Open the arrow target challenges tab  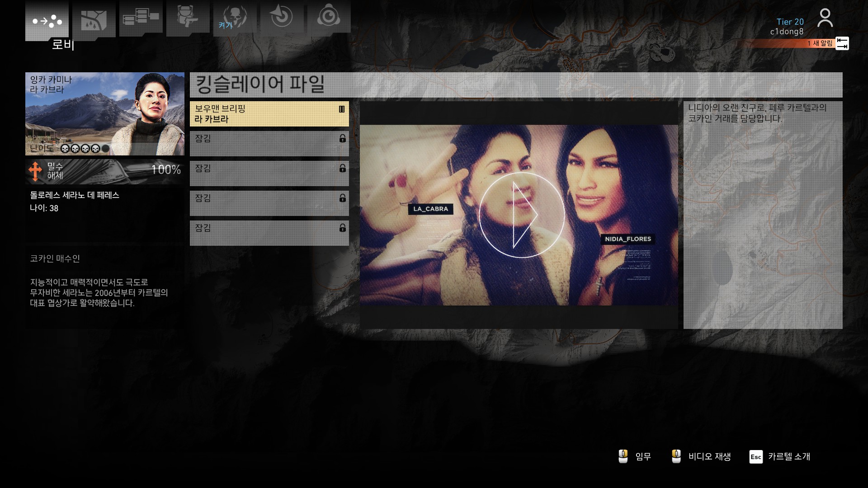click(282, 17)
